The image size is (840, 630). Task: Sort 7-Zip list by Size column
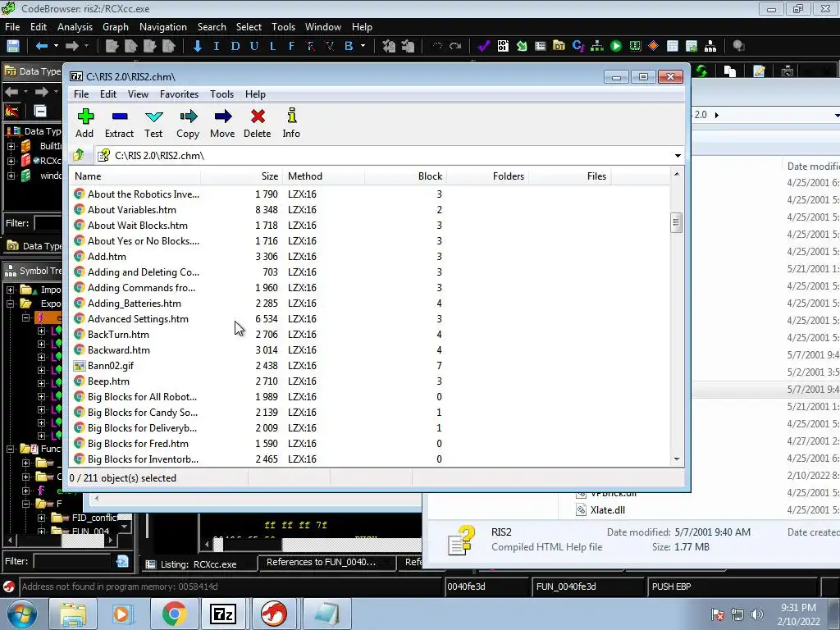(x=242, y=176)
